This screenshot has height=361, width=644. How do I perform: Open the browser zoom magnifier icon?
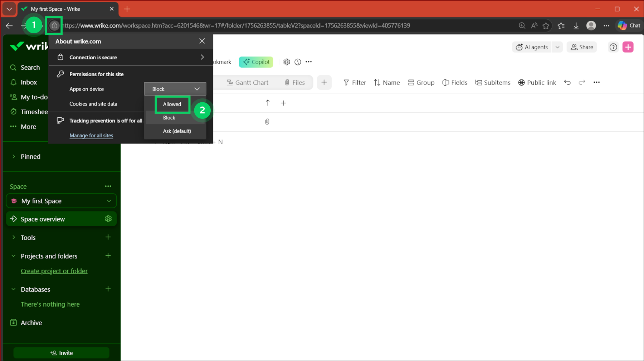point(522,25)
